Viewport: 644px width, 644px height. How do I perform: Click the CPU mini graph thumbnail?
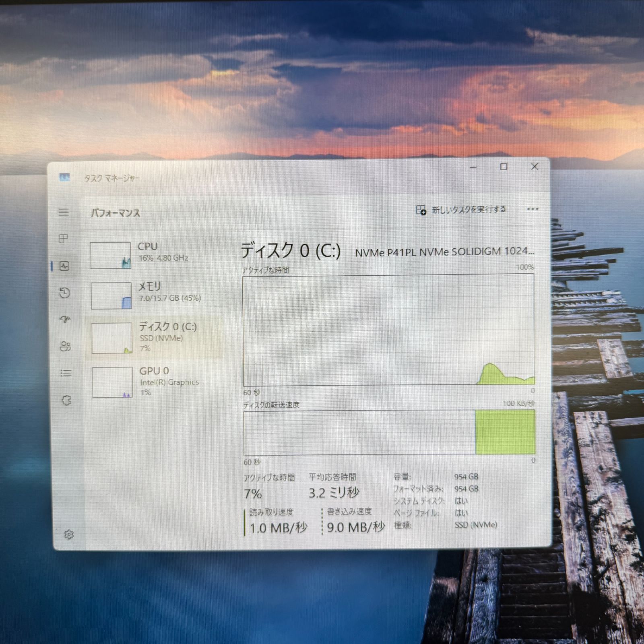coord(111,255)
